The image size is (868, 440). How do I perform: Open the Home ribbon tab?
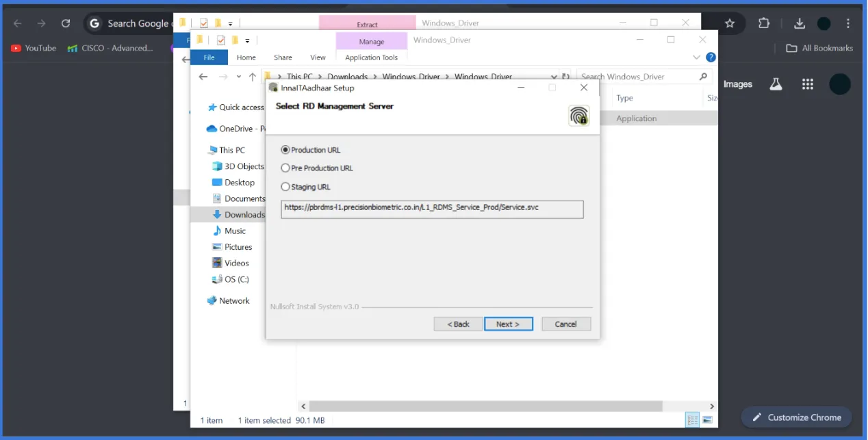246,57
